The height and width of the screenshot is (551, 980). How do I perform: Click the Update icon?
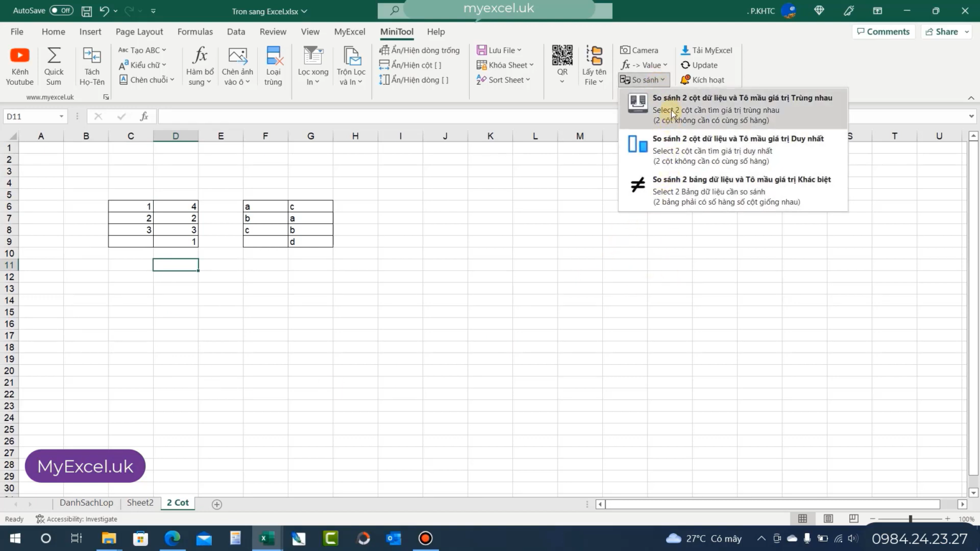coord(701,64)
